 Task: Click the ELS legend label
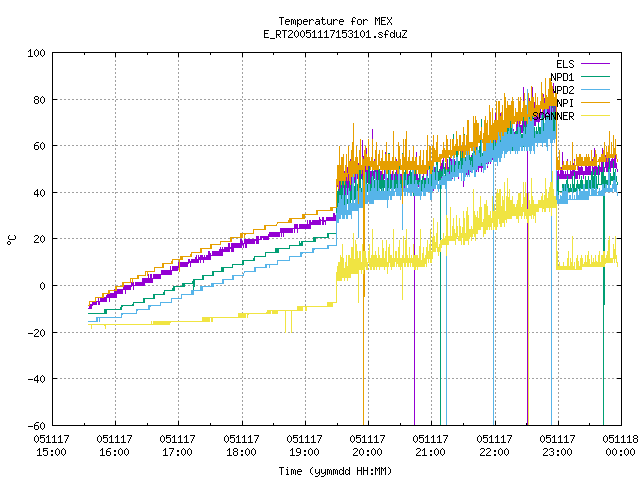click(x=565, y=64)
